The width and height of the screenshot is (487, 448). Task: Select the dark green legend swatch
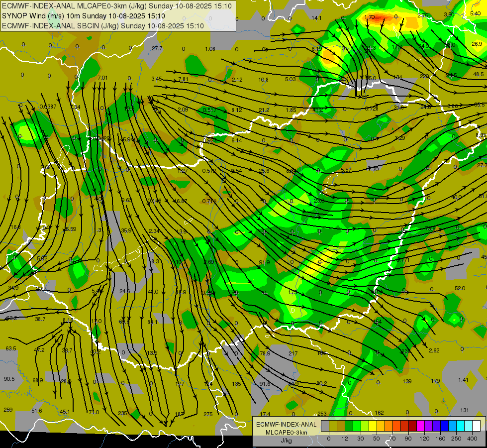point(349,426)
